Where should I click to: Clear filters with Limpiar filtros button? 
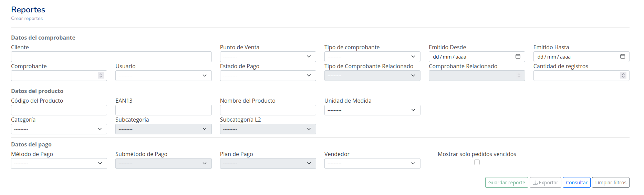[x=611, y=183]
